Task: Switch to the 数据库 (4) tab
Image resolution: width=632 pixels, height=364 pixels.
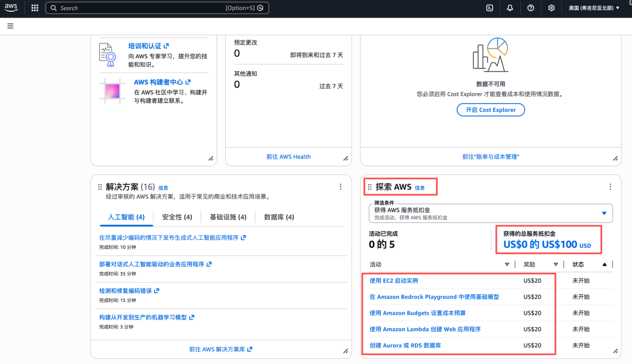Action: click(x=279, y=217)
